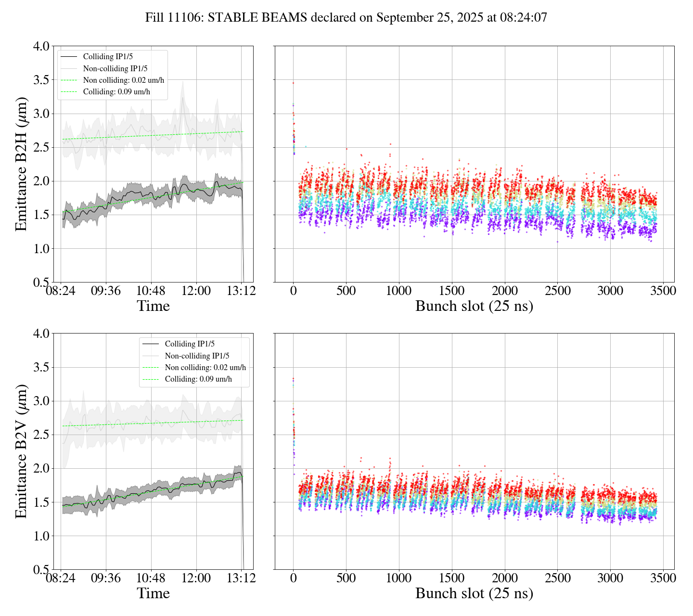Image resolution: width=693 pixels, height=616 pixels.
Task: Select the "Emittance B2H" y-axis label
Action: (x=22, y=164)
